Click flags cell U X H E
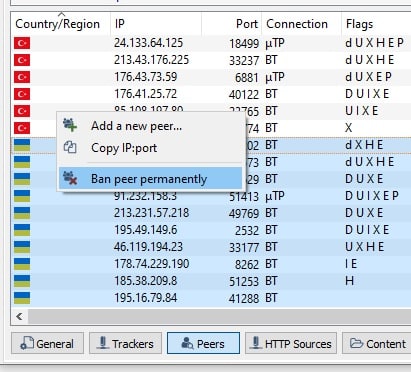411x372 pixels. point(364,247)
